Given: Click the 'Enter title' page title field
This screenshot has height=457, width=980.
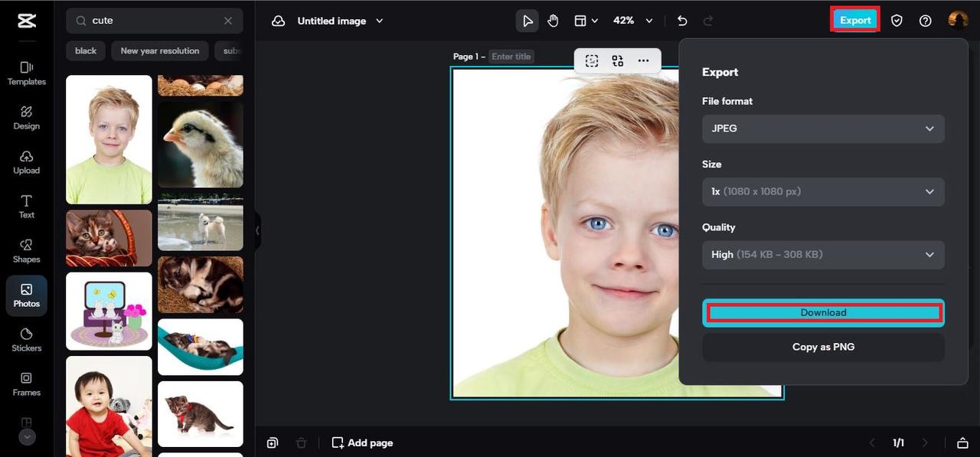Looking at the screenshot, I should point(511,57).
